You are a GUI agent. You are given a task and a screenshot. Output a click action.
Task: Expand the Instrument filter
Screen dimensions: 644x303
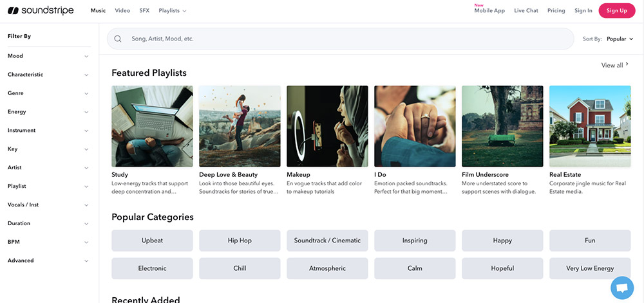click(48, 131)
